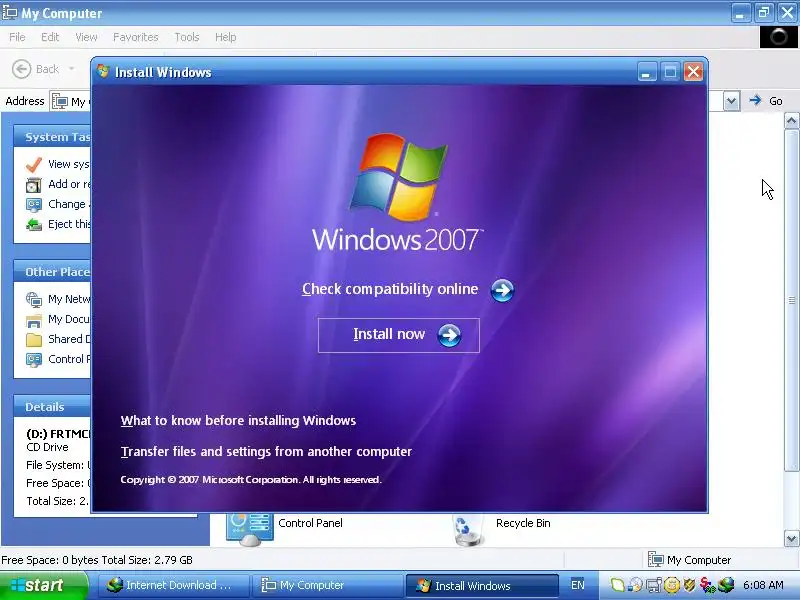Click the CD Drive text in Details
Viewport: 800px width, 600px height.
(47, 447)
